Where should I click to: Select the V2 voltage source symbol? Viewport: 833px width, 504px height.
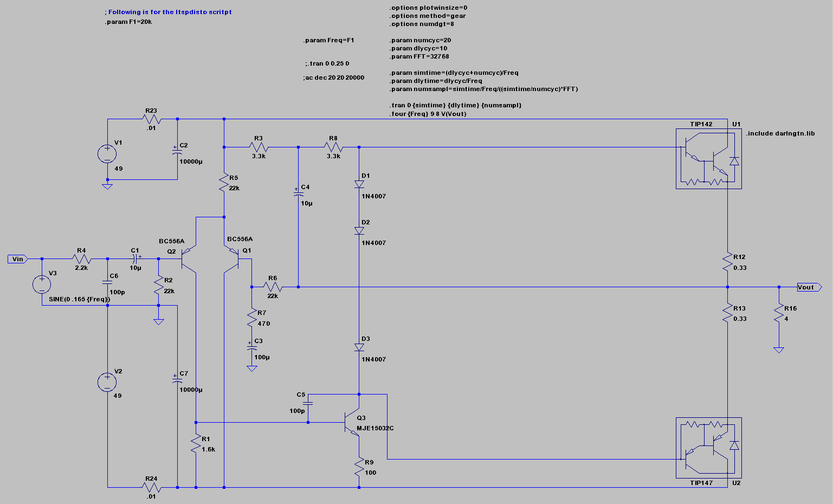107,383
